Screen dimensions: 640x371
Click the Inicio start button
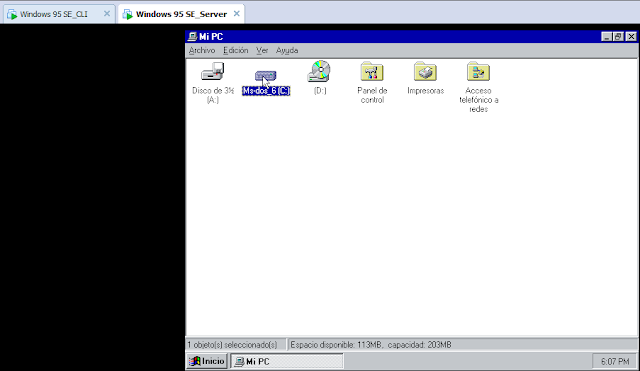click(x=207, y=361)
